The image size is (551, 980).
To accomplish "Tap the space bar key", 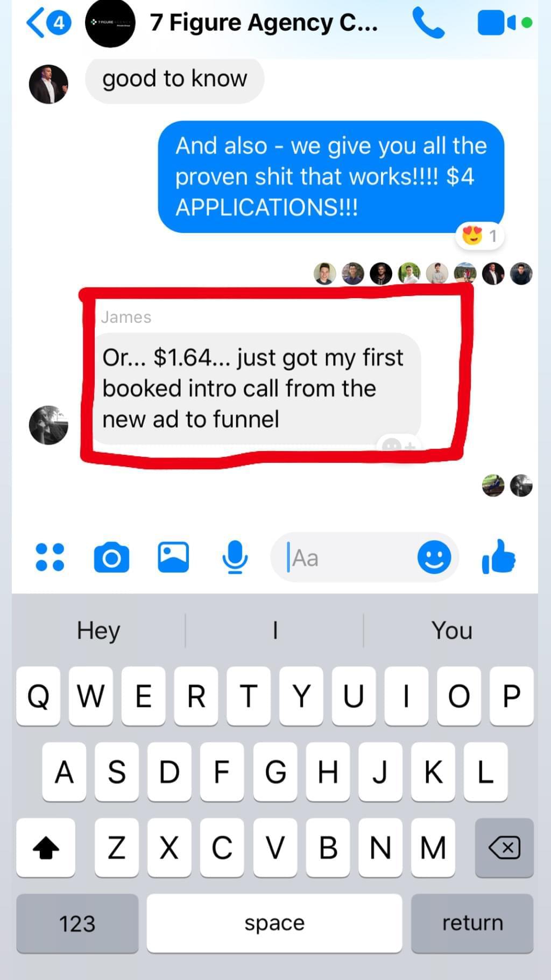I will click(x=274, y=923).
